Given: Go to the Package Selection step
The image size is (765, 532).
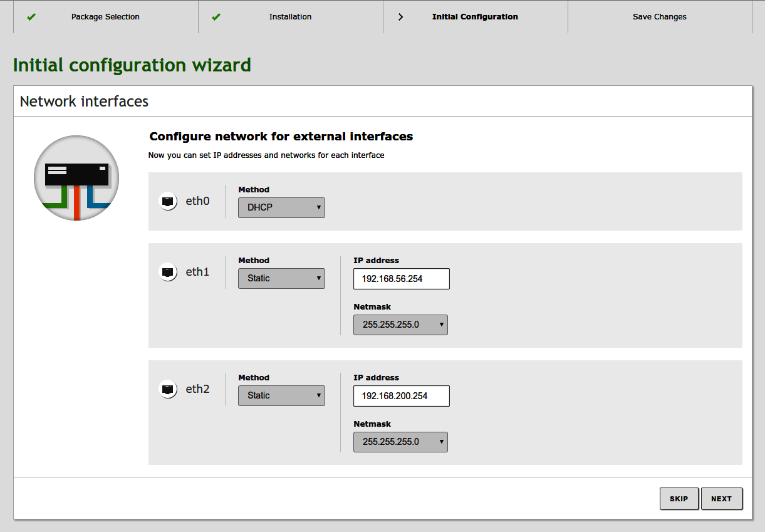Looking at the screenshot, I should coord(105,17).
